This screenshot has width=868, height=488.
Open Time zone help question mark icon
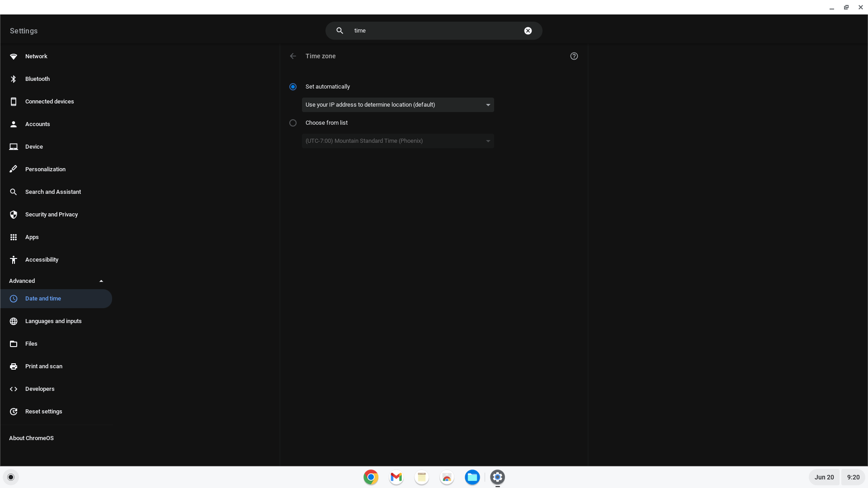pyautogui.click(x=574, y=56)
